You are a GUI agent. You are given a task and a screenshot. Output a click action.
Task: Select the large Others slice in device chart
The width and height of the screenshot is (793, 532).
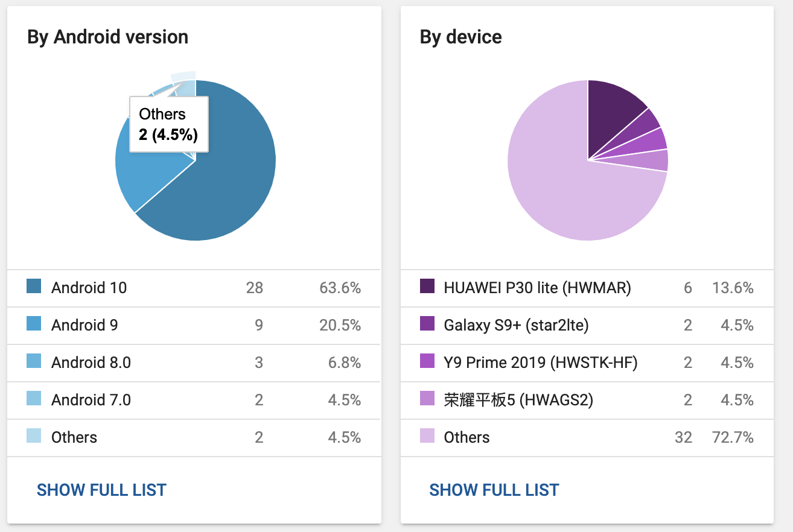pyautogui.click(x=555, y=193)
